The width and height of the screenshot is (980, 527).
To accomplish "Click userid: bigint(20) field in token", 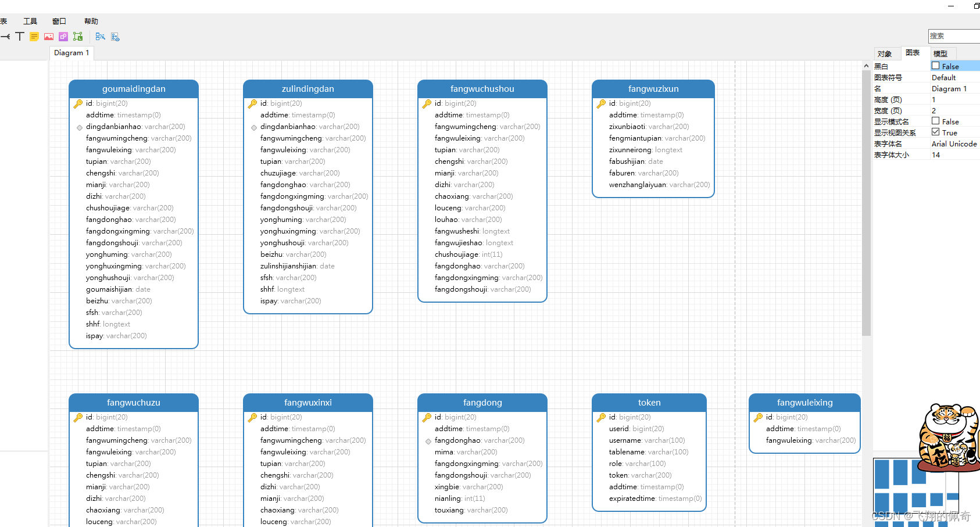I will [636, 429].
